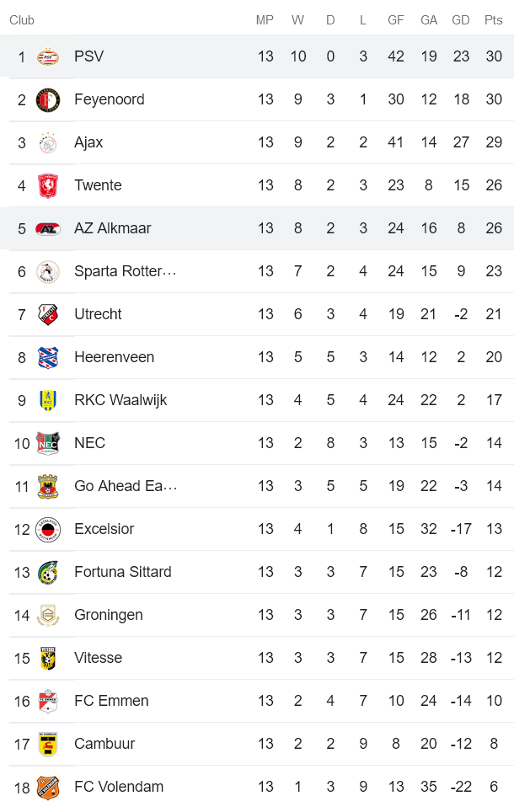The image size is (514, 812).
Task: Click the Feyenoord club logo
Action: (x=48, y=100)
